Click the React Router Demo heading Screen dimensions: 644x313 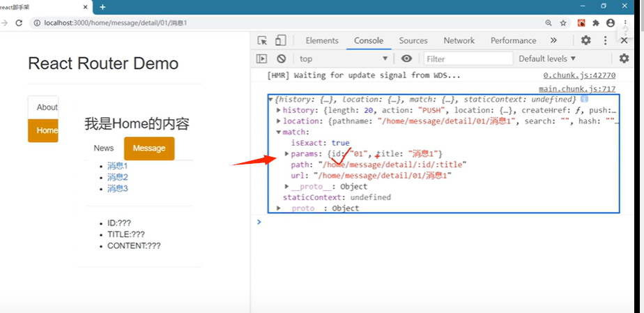click(x=103, y=63)
